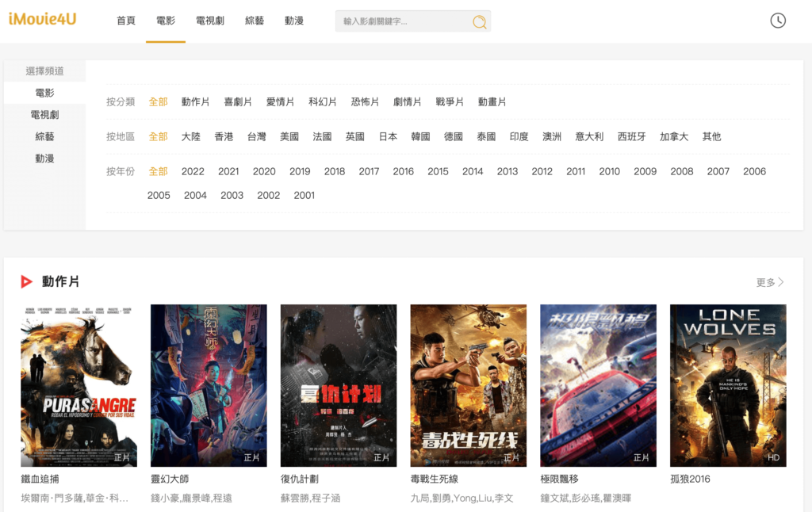Filter by year 2001

pos(304,195)
